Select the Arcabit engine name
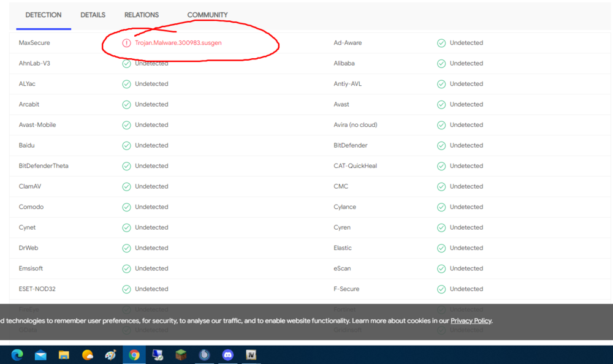The height and width of the screenshot is (364, 613). click(x=29, y=104)
